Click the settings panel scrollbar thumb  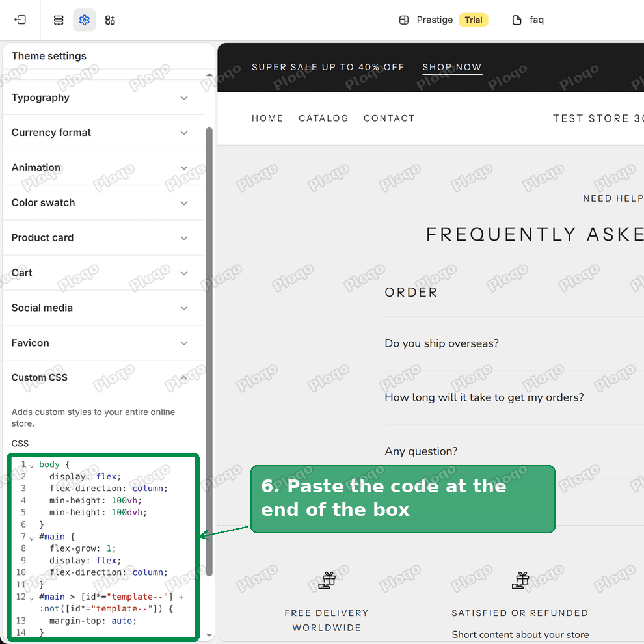209,351
